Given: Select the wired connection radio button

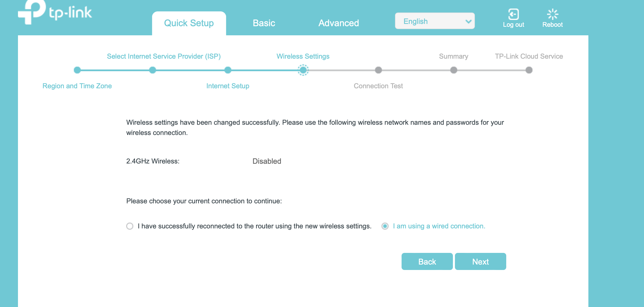Looking at the screenshot, I should (x=385, y=226).
